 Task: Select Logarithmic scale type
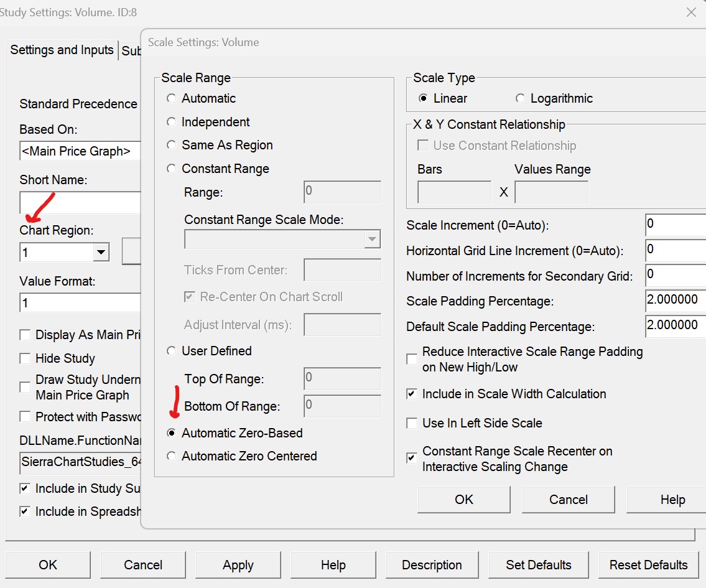520,99
